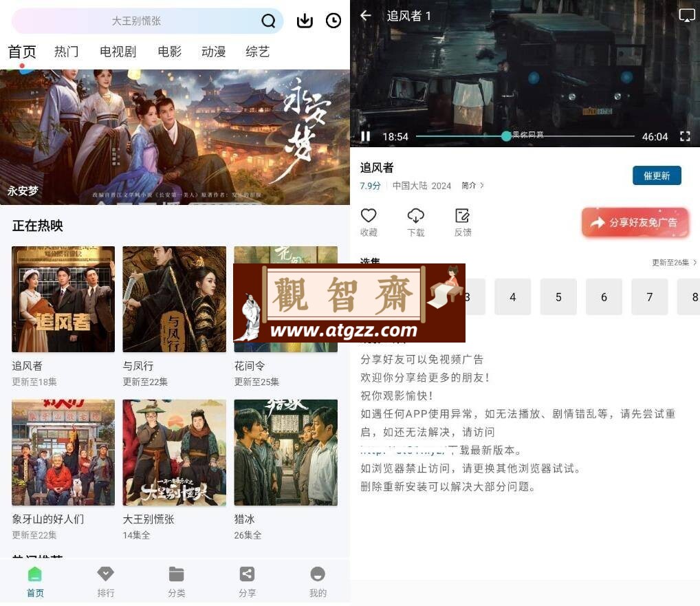Tap the heart icon to favorite 追风者

pos(369,216)
